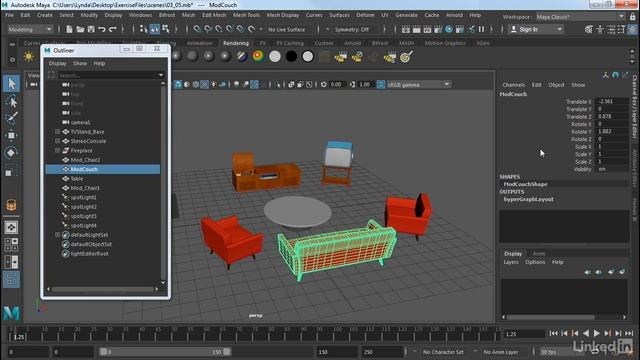This screenshot has width=640, height=360.
Task: Open render view clapperboard icon
Action: pos(406,29)
